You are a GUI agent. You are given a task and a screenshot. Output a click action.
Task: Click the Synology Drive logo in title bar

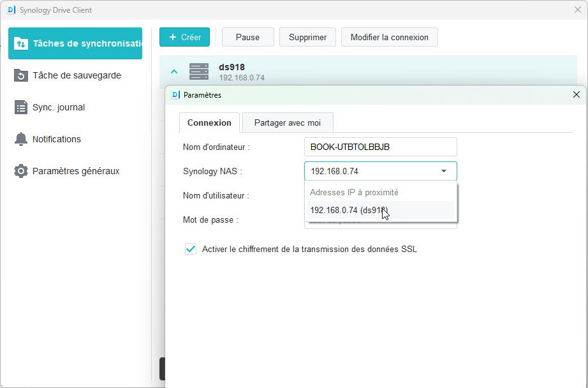[x=11, y=10]
